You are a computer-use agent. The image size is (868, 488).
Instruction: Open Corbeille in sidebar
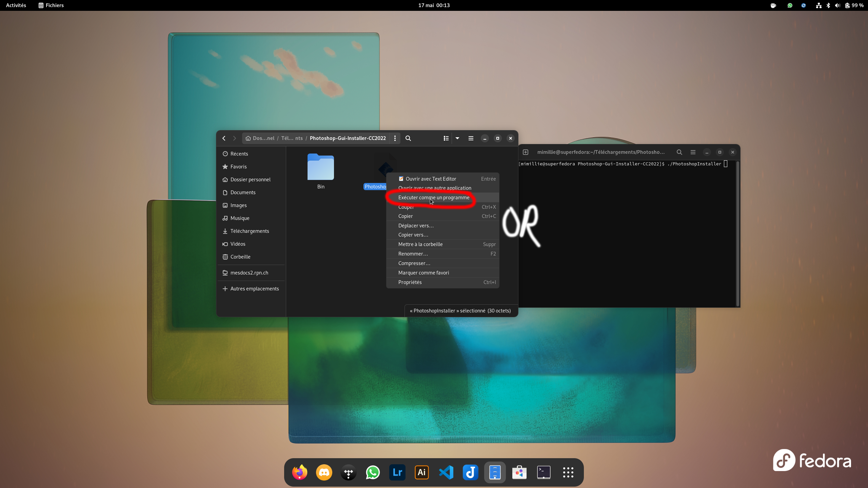[251, 257]
